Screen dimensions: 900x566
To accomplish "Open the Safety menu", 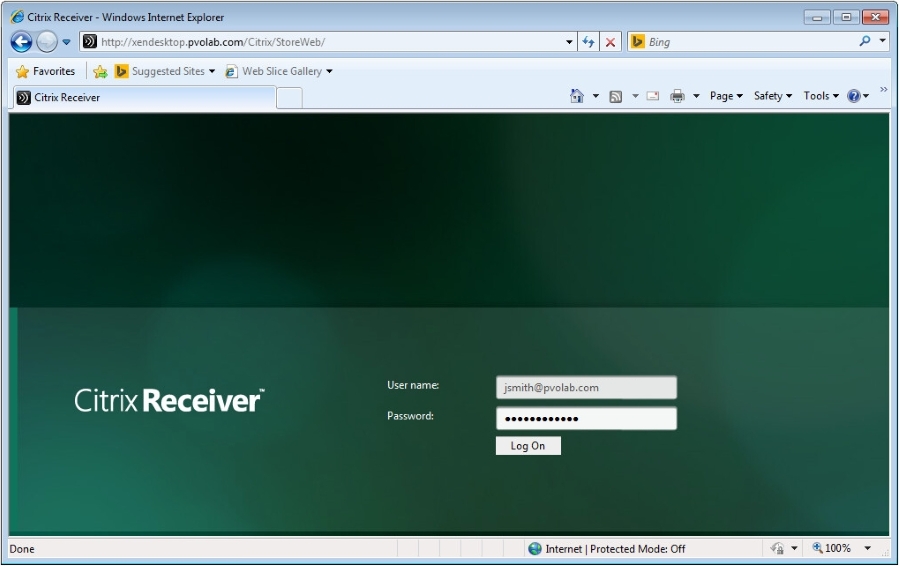I will [x=773, y=96].
